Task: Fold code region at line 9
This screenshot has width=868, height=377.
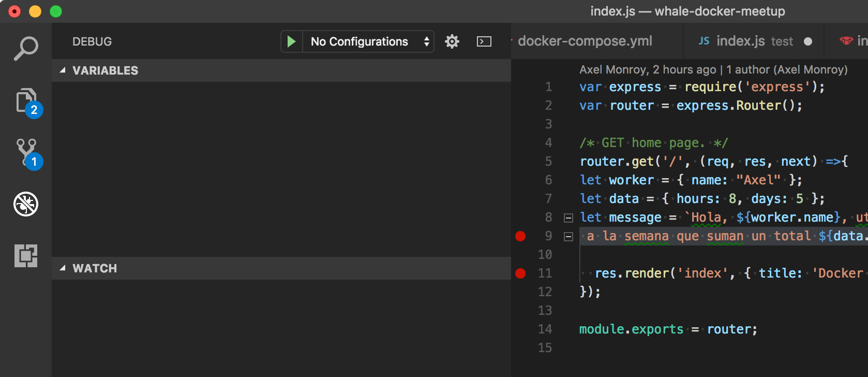Action: click(x=568, y=237)
